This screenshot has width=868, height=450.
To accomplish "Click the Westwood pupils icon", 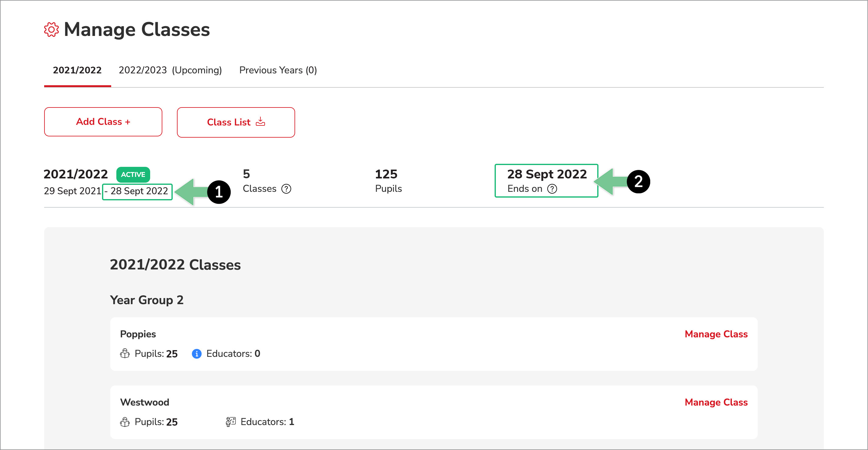I will tap(125, 422).
